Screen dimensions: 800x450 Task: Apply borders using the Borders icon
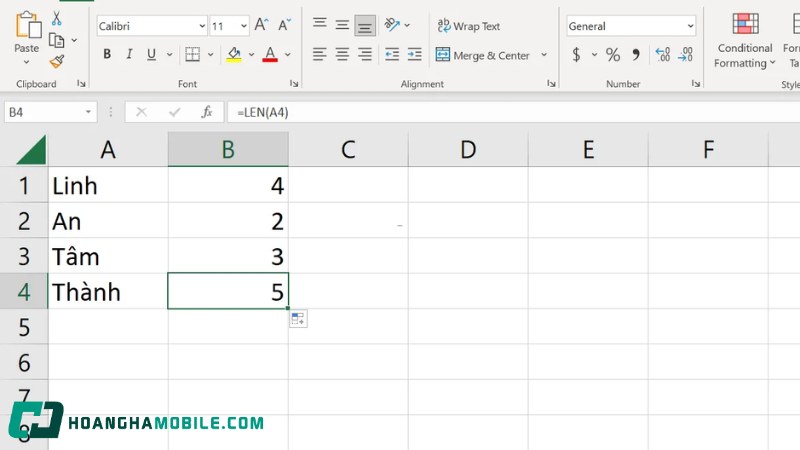pos(192,54)
